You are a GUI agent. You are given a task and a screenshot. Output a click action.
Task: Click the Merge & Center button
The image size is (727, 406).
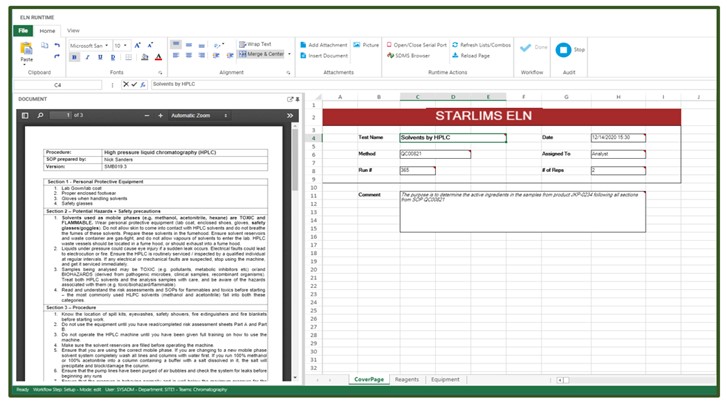pyautogui.click(x=261, y=54)
